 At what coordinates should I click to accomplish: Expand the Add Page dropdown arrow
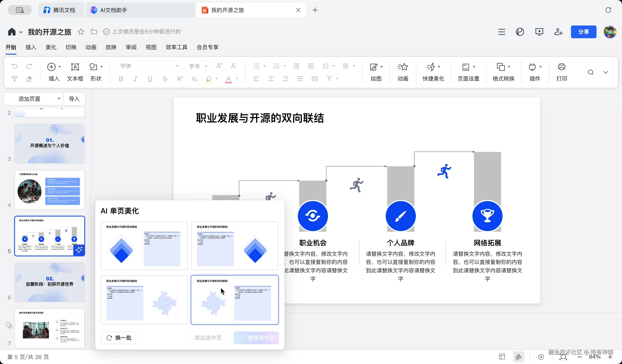(x=59, y=99)
